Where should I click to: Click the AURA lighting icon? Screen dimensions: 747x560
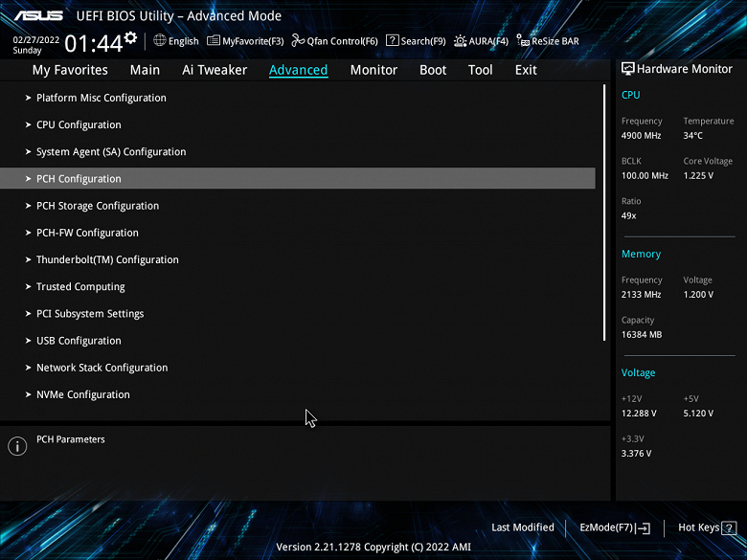[461, 41]
